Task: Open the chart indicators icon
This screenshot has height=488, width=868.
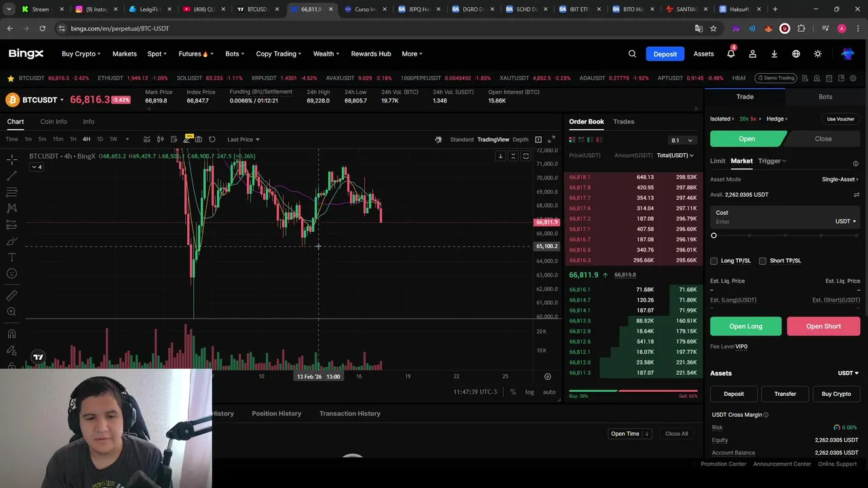Action: 146,140
